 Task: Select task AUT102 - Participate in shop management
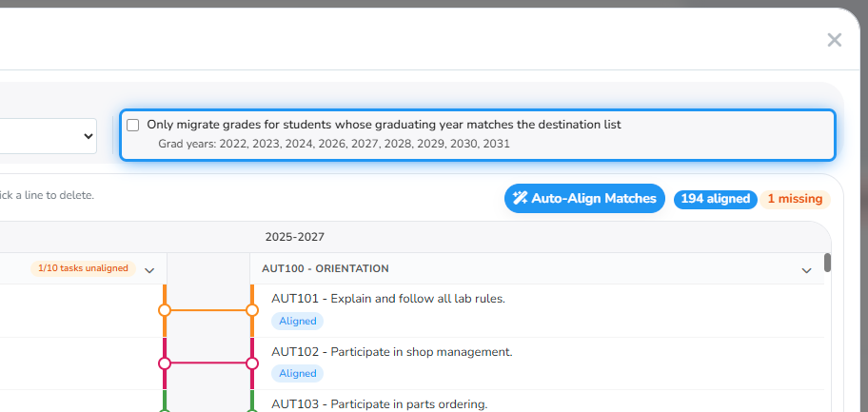(x=392, y=352)
